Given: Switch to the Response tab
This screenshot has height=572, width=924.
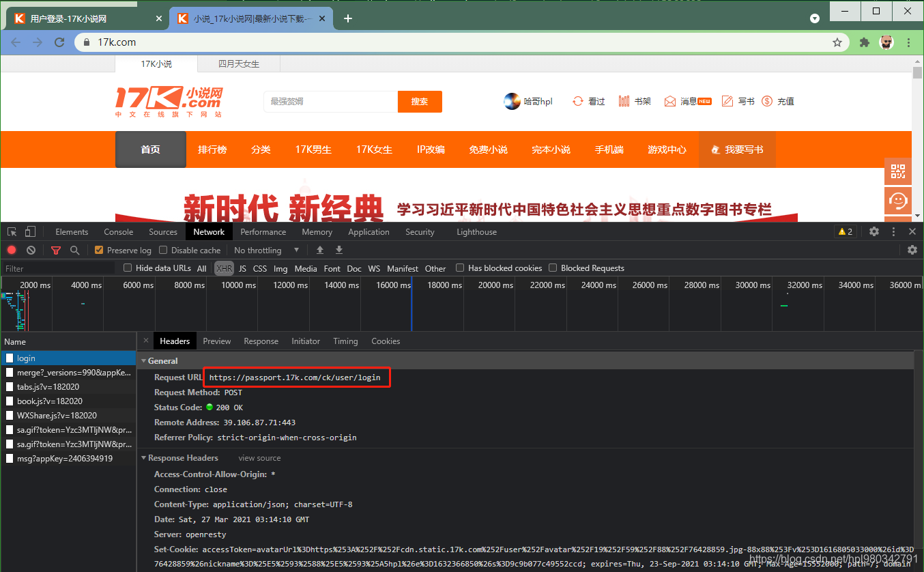Looking at the screenshot, I should [x=261, y=341].
